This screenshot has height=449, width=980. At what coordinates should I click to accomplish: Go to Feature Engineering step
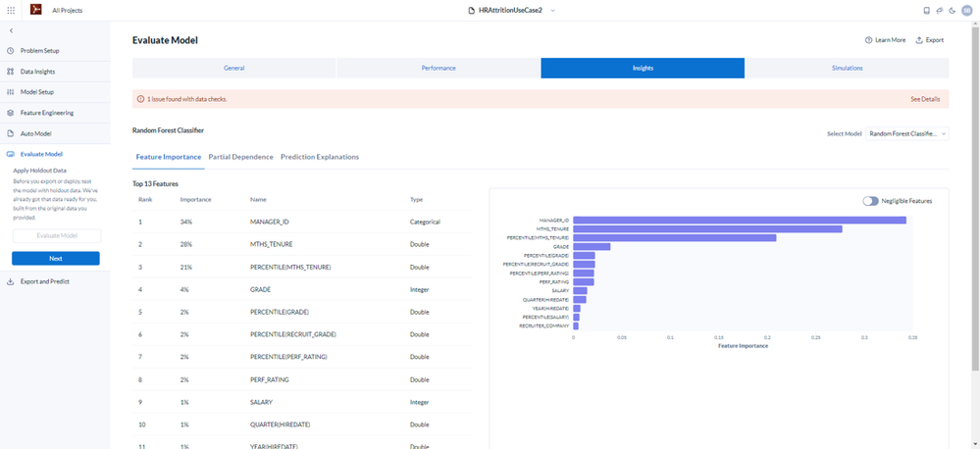[55, 113]
